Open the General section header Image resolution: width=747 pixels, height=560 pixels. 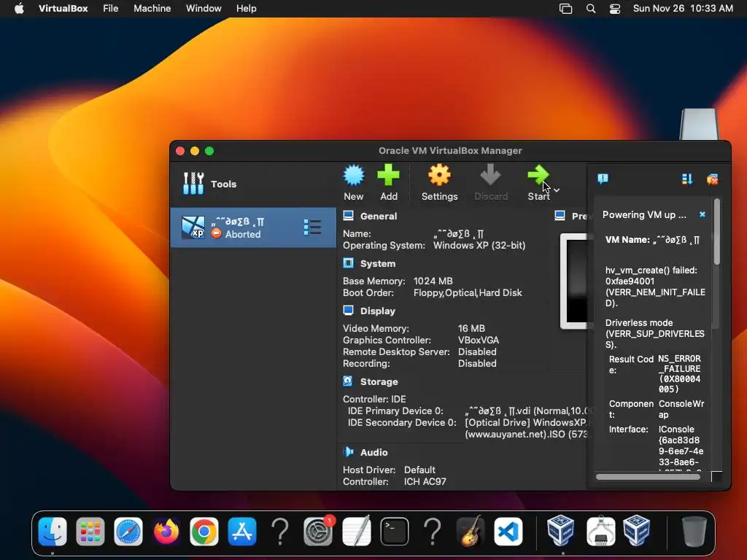point(379,216)
